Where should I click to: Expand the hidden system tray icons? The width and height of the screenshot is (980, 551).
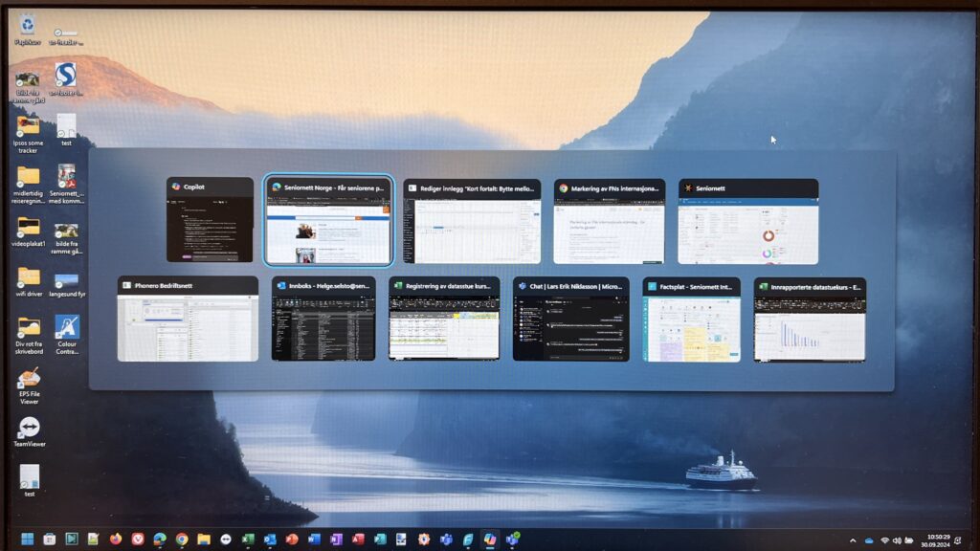point(853,539)
